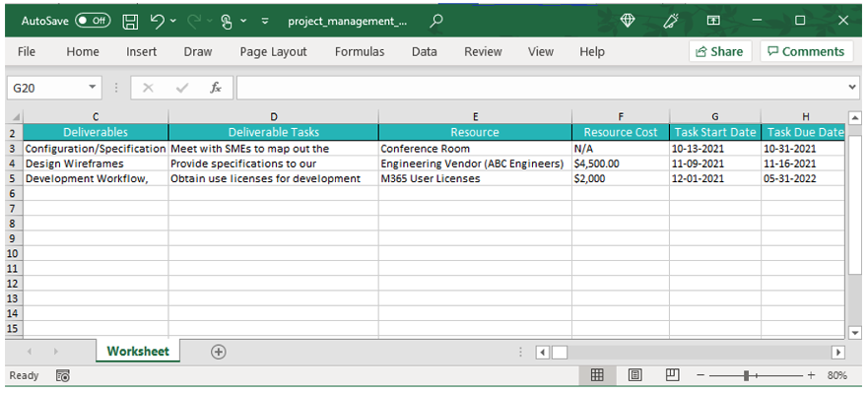
Task: Select cell containing Conference Room
Action: click(475, 149)
